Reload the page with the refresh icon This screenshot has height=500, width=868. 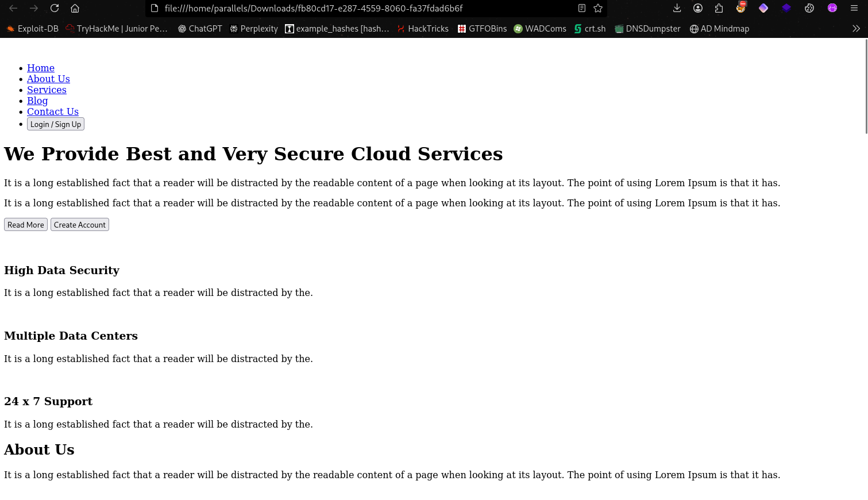click(55, 8)
